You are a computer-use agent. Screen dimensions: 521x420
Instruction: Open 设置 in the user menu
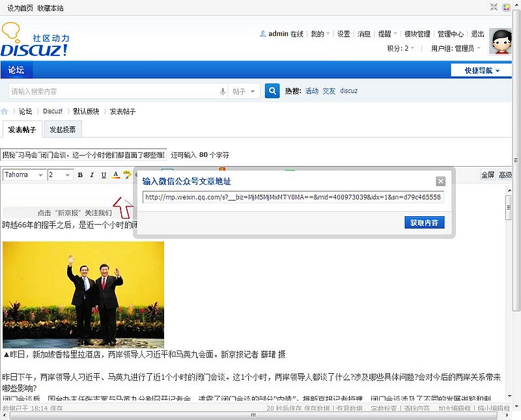tap(344, 34)
